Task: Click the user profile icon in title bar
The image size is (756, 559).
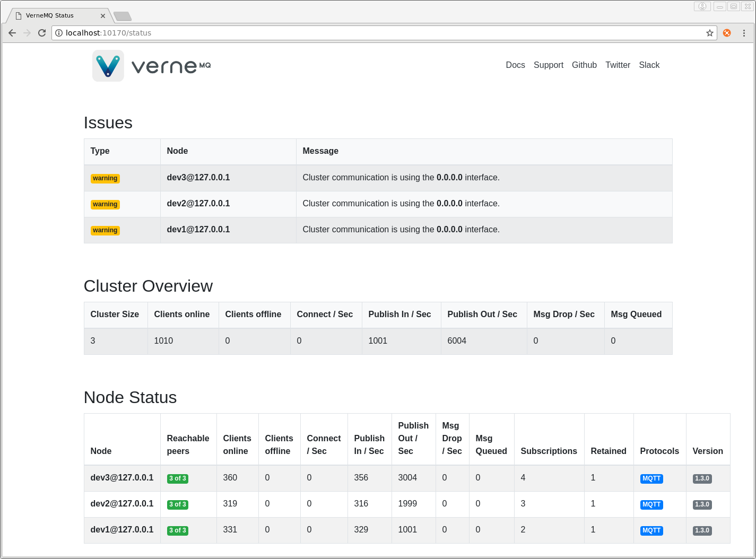Action: point(702,6)
